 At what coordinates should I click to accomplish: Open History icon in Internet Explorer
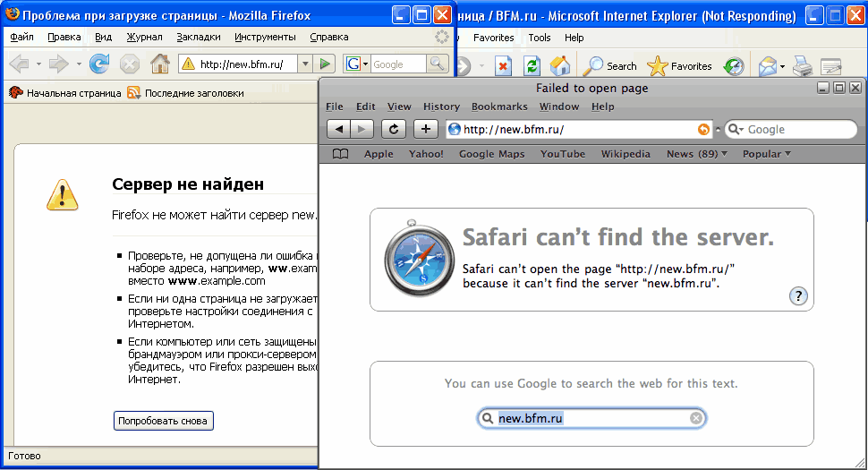click(734, 66)
